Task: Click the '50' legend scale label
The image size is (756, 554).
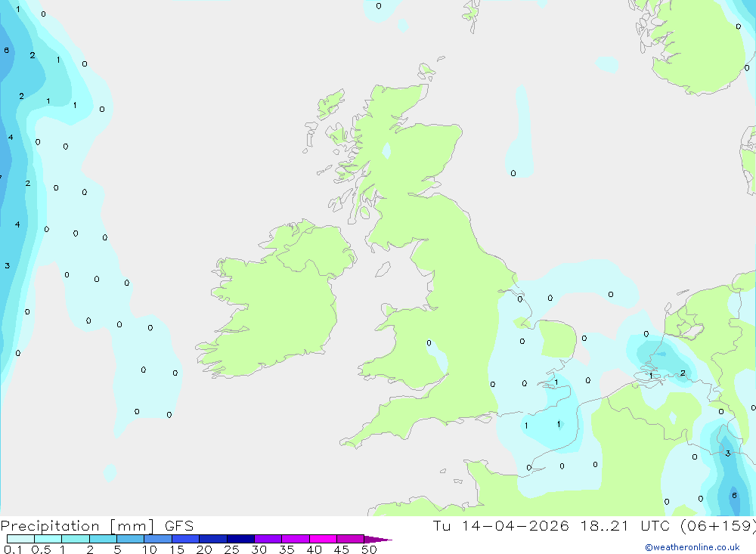Action: (x=369, y=549)
